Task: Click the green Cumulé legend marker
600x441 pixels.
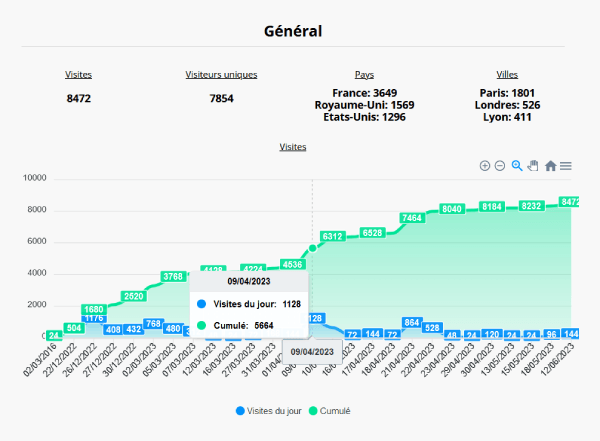Action: tap(313, 411)
